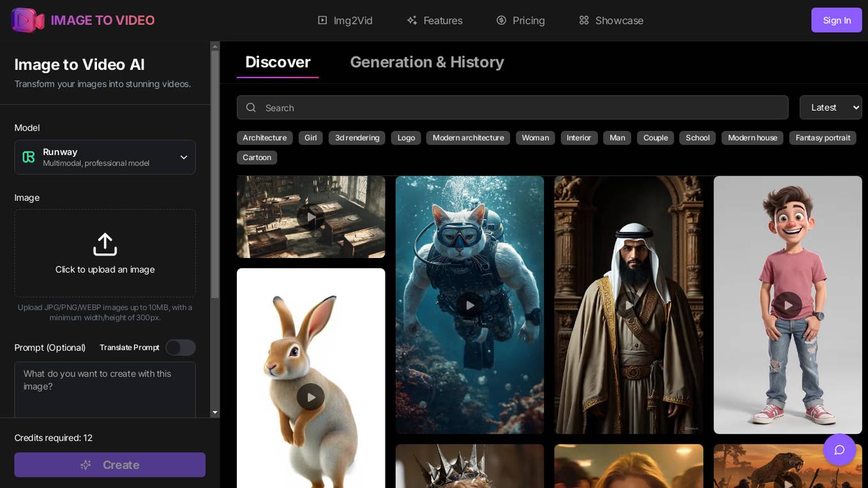Click the Pricing coin icon
The image size is (868, 488).
(502, 20)
